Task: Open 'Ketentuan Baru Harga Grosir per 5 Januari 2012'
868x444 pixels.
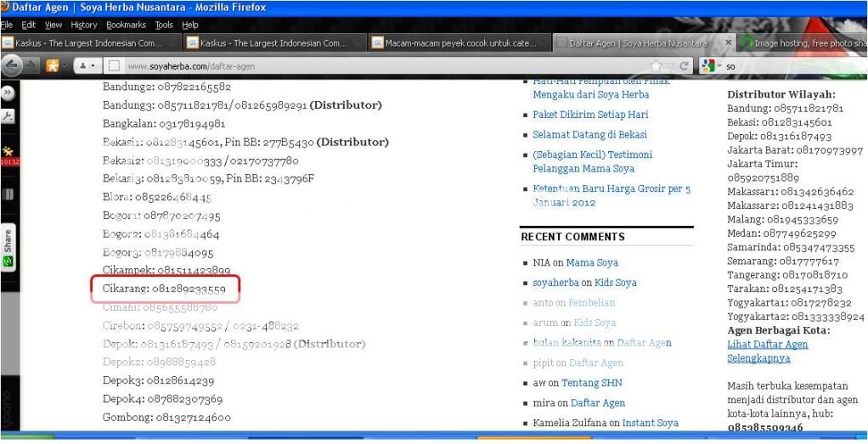Action: coord(612,195)
